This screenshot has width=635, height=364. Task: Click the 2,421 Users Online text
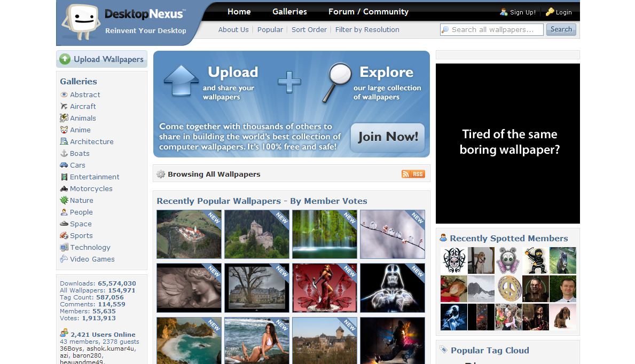tap(103, 335)
